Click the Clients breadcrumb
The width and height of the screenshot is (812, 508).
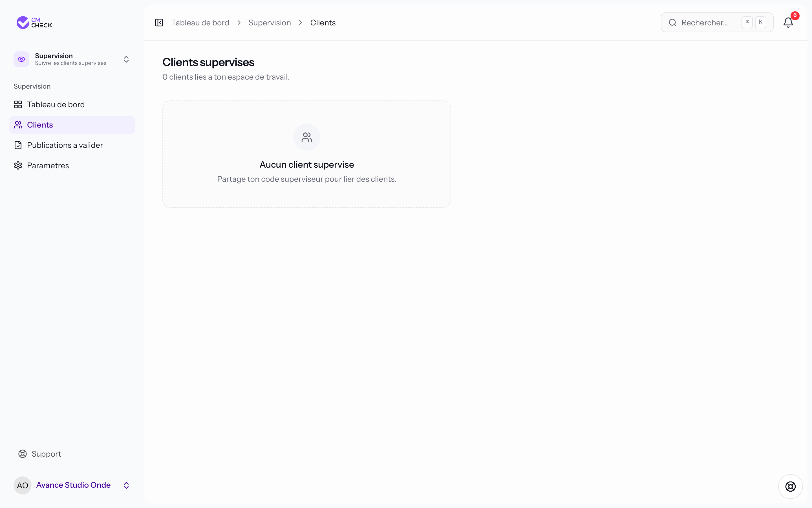[x=323, y=23]
